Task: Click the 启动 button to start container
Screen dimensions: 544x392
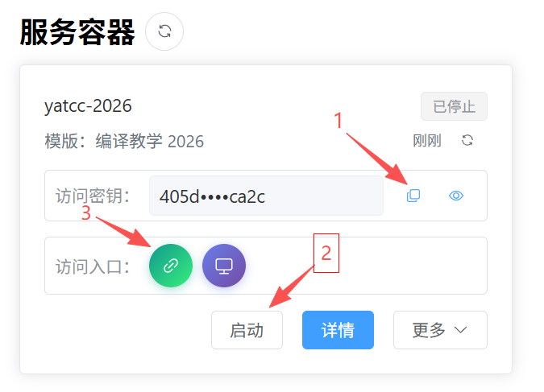Action: 247,330
